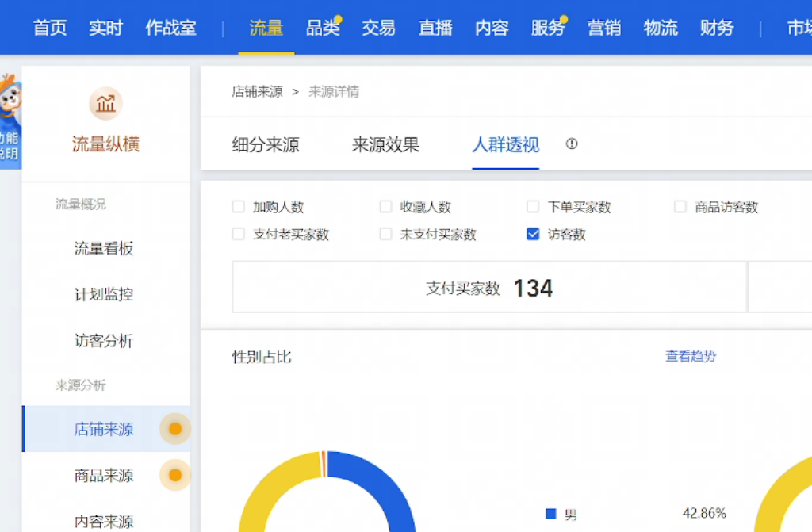
Task: Uncheck the 访客数 checkbox
Action: click(533, 234)
